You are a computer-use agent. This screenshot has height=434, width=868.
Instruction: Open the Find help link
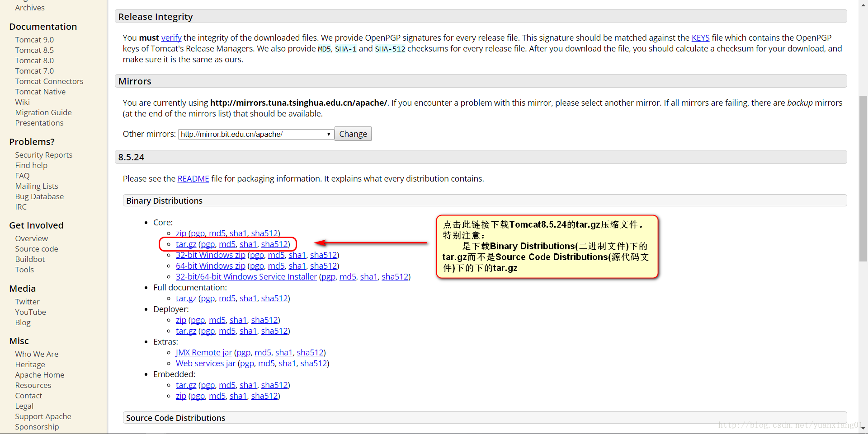[x=31, y=165]
